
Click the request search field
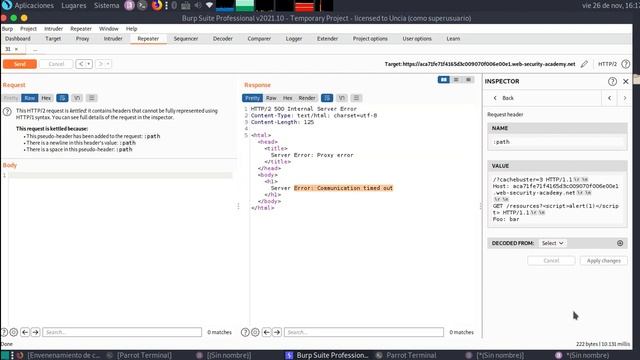point(122,332)
